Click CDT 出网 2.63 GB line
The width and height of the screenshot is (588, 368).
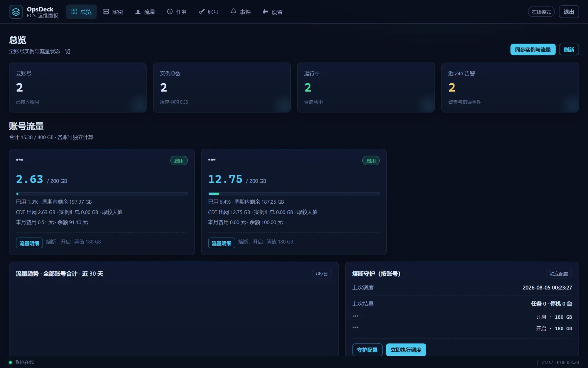click(69, 212)
